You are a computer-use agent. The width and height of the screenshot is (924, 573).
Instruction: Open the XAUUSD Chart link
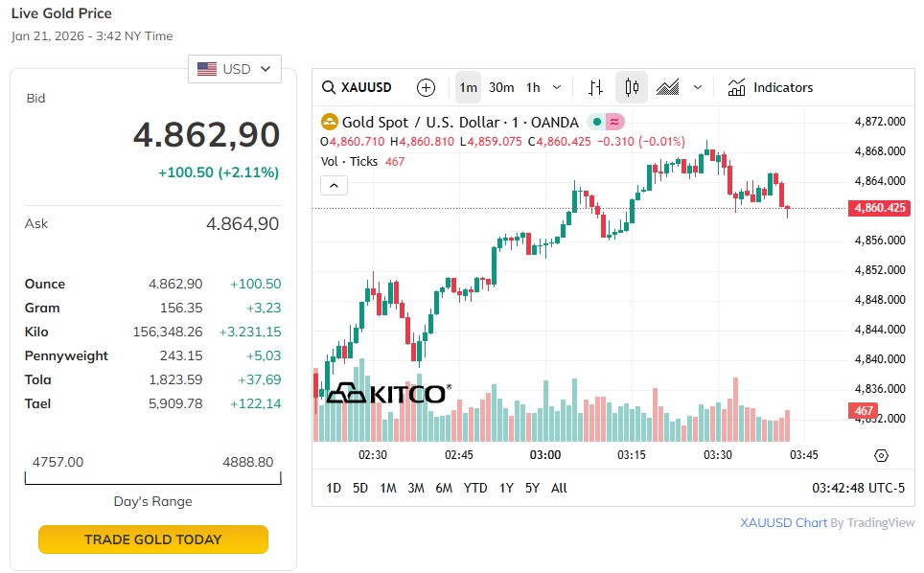pyautogui.click(x=783, y=523)
